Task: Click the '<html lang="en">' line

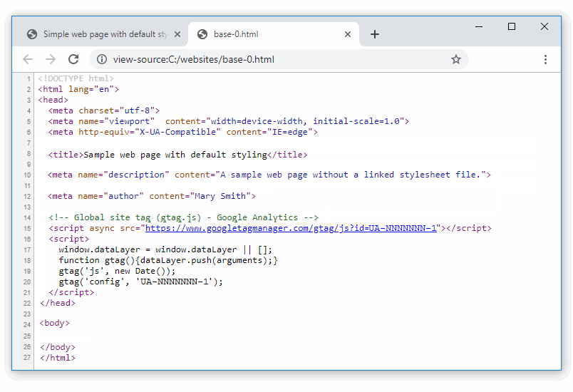Action: [x=78, y=89]
